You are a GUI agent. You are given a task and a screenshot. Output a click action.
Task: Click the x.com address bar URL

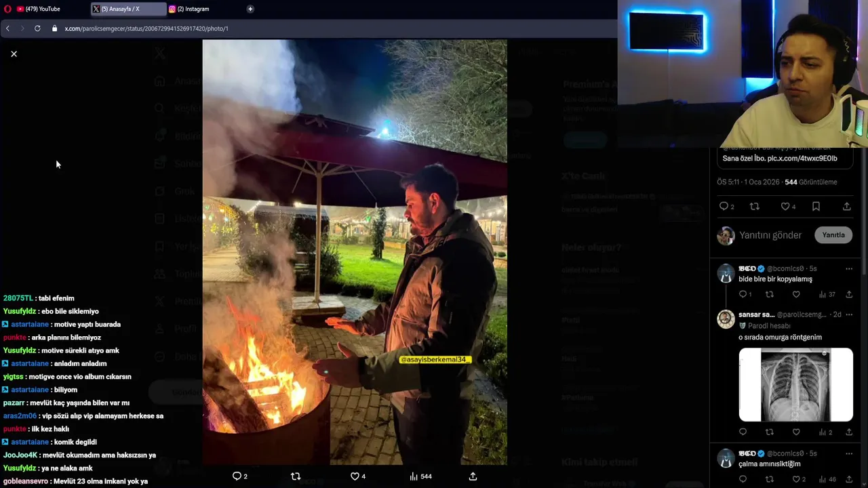[x=146, y=28]
